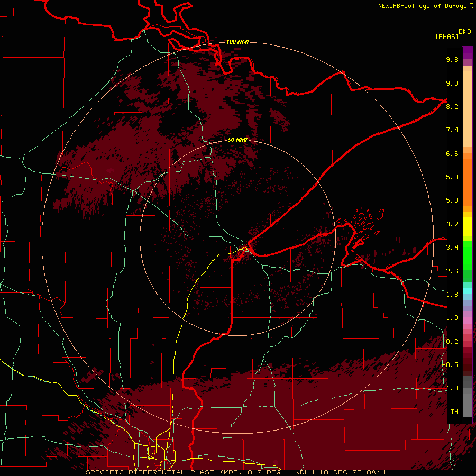The width and height of the screenshot is (476, 476).
Task: Click the [PHAS] label above the color scale
Action: point(447,36)
